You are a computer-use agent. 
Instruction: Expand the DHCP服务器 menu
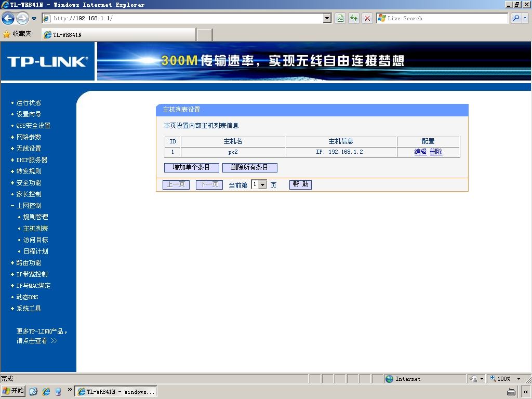32,160
